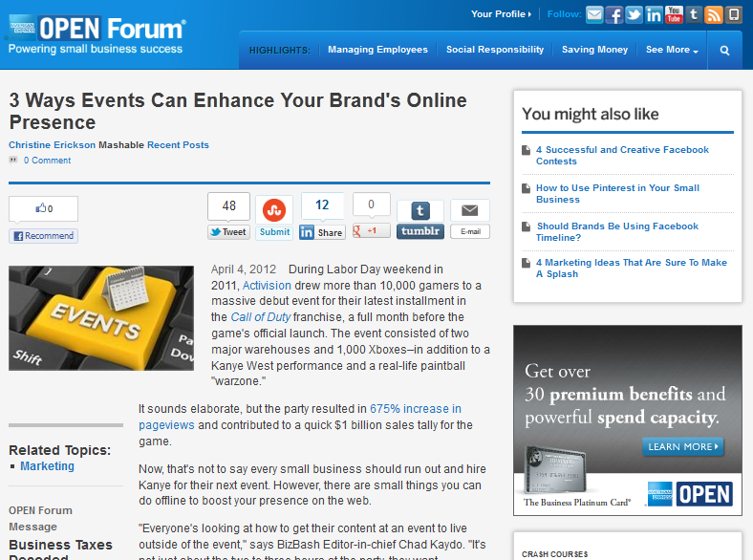This screenshot has width=753, height=560.
Task: Open the Business Taxes Decoded message
Action: pos(60,550)
